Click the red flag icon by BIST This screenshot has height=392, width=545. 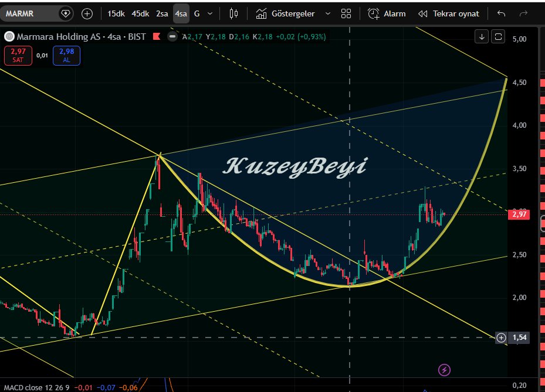pyautogui.click(x=157, y=36)
